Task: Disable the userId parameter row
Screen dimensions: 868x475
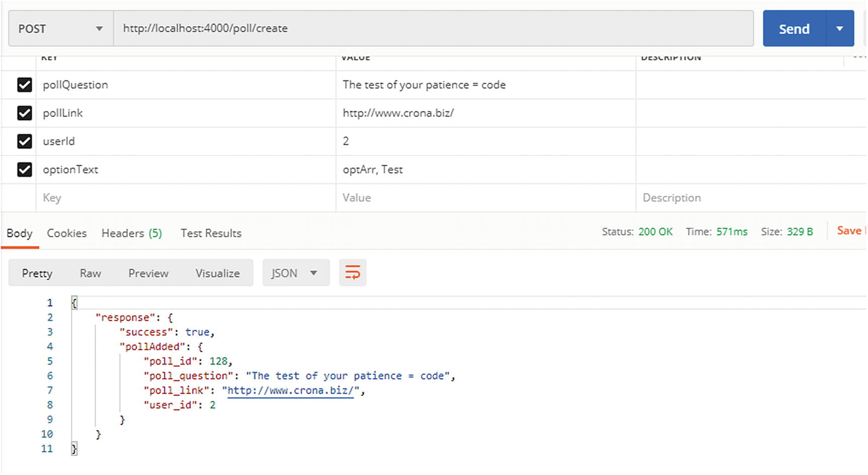Action: [x=24, y=141]
